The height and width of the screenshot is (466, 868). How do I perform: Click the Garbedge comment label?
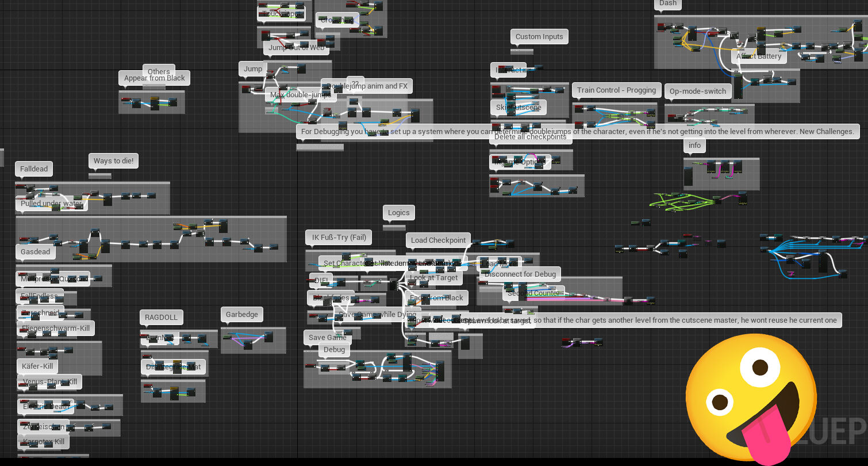tap(241, 315)
